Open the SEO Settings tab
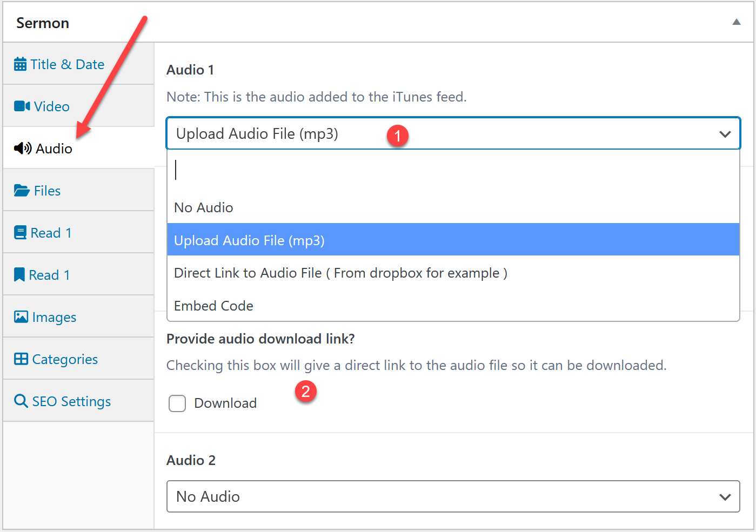The height and width of the screenshot is (532, 756). click(x=71, y=401)
